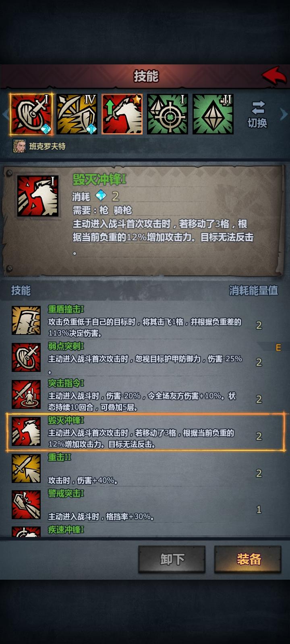290x644 pixels.
Task: Select the equipped 弱点突刺 shield-sword slot icon
Action: (31, 114)
